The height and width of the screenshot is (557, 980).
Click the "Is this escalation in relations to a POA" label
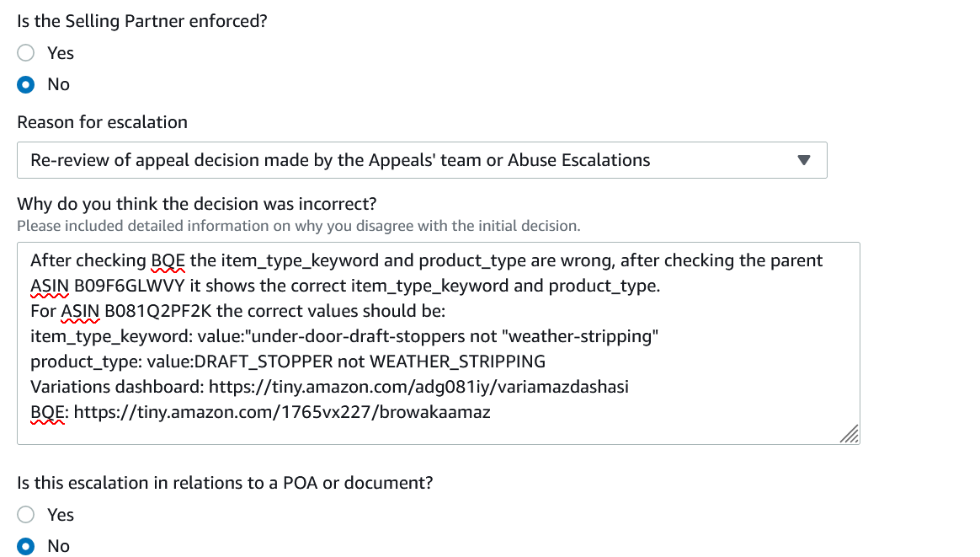225,483
